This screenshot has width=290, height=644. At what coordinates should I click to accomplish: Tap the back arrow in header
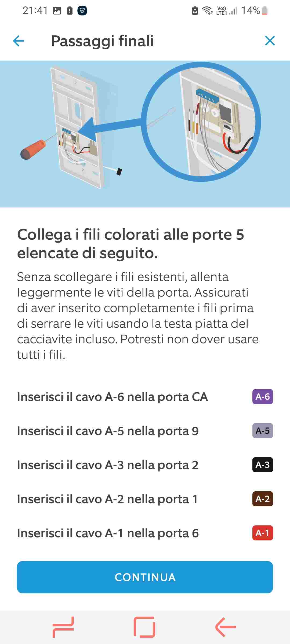19,41
